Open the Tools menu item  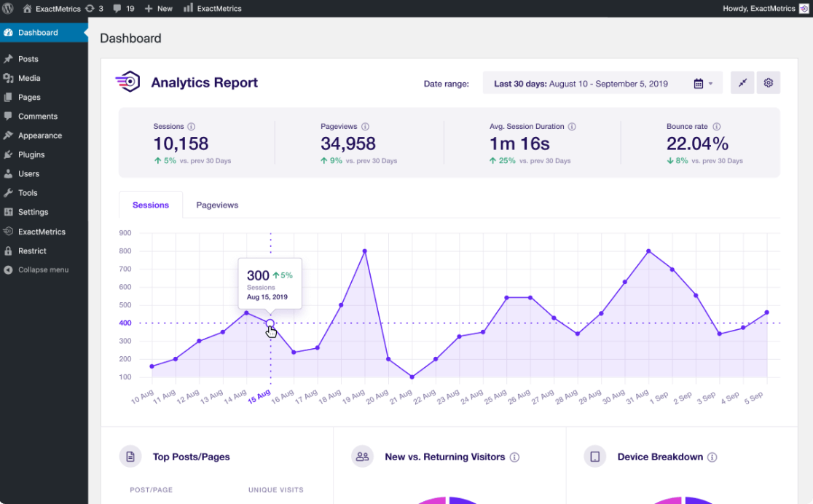44,192
